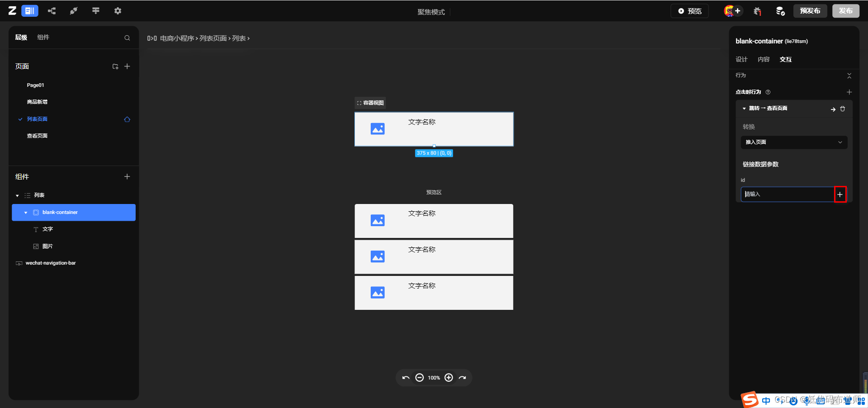Add a click behavior next to 点击时行为
Image resolution: width=868 pixels, height=408 pixels.
click(849, 92)
